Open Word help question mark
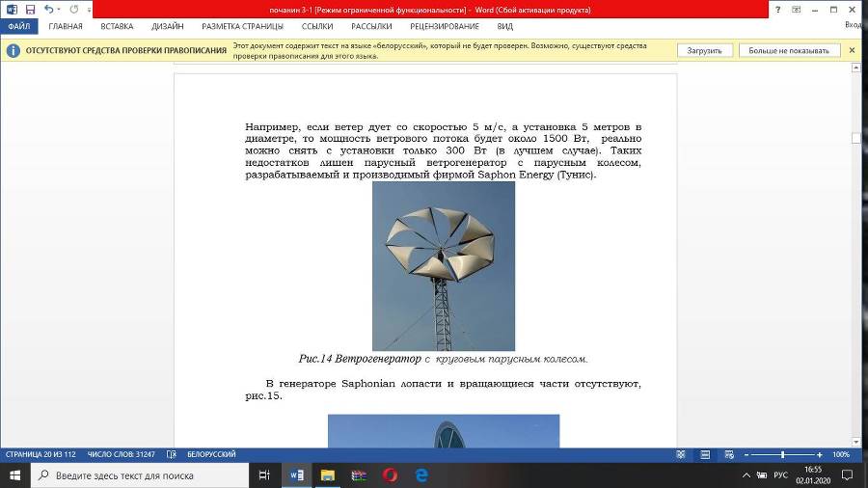The image size is (868, 488). [x=777, y=10]
